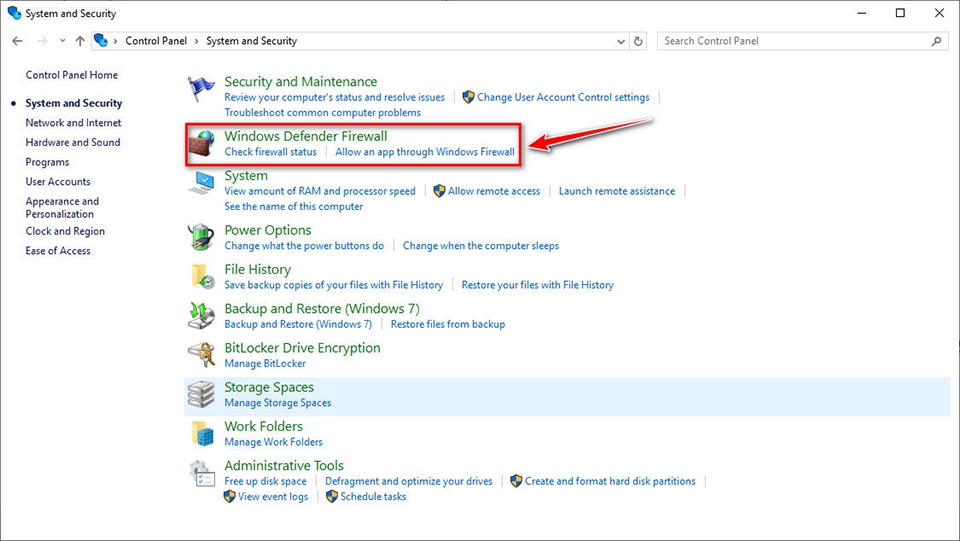Change User Account Control settings

tap(563, 97)
